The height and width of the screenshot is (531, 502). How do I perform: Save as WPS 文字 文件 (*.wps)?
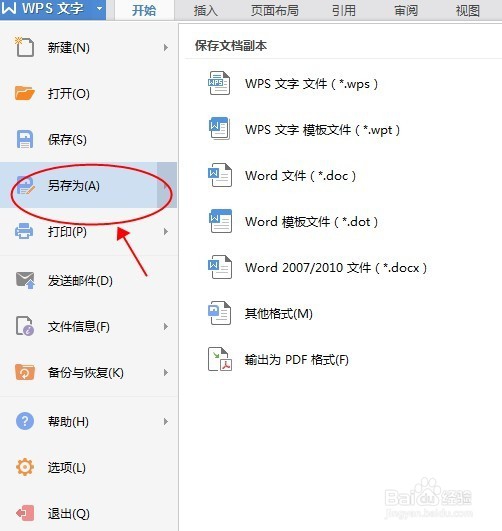(311, 83)
